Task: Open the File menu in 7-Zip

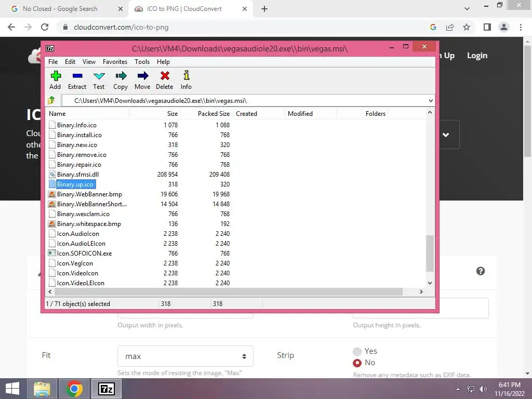Action: coord(53,62)
